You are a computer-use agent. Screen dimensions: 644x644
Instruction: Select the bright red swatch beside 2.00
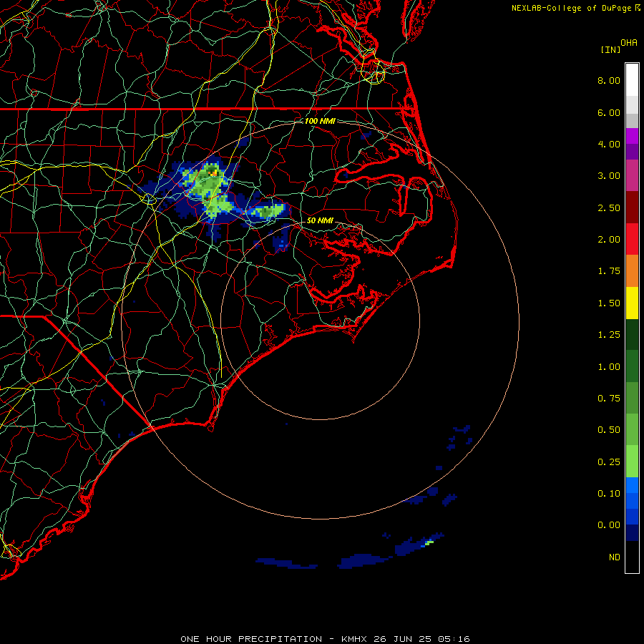click(632, 239)
